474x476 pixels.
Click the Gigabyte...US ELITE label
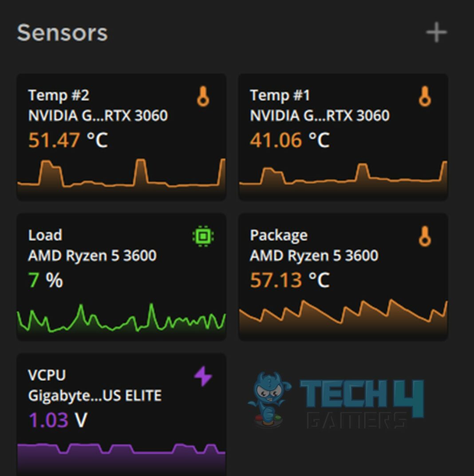click(x=95, y=395)
